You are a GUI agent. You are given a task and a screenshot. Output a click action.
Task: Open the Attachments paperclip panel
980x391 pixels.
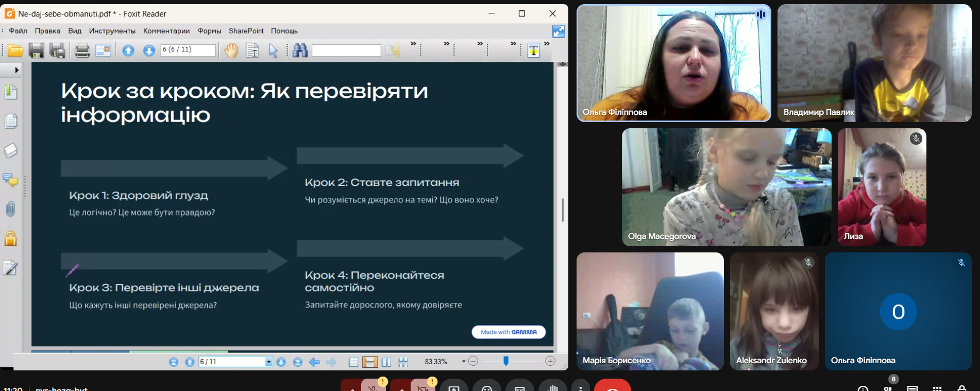[10, 209]
